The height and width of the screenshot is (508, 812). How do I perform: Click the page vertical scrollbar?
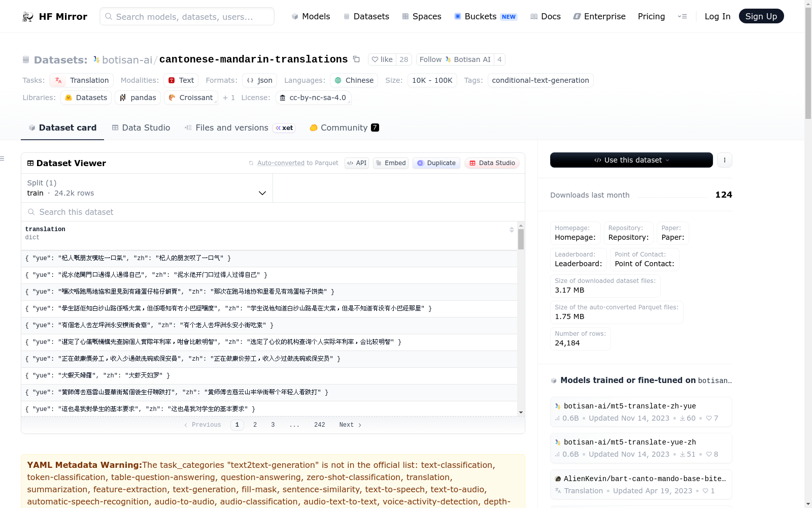tap(808, 63)
